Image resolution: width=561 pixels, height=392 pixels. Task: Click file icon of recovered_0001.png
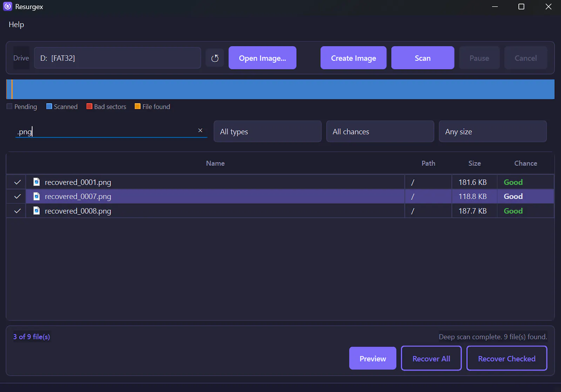tap(36, 182)
